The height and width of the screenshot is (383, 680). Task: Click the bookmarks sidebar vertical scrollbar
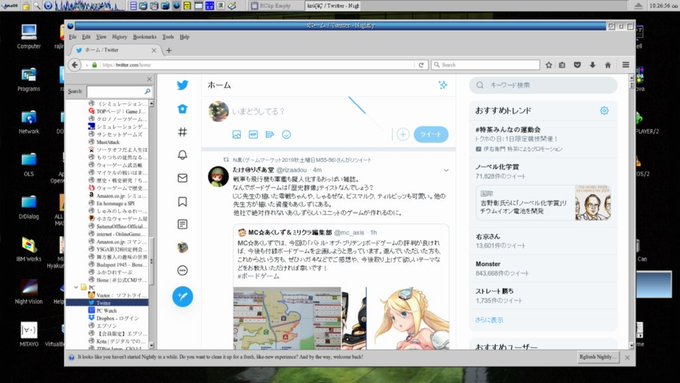(x=151, y=224)
